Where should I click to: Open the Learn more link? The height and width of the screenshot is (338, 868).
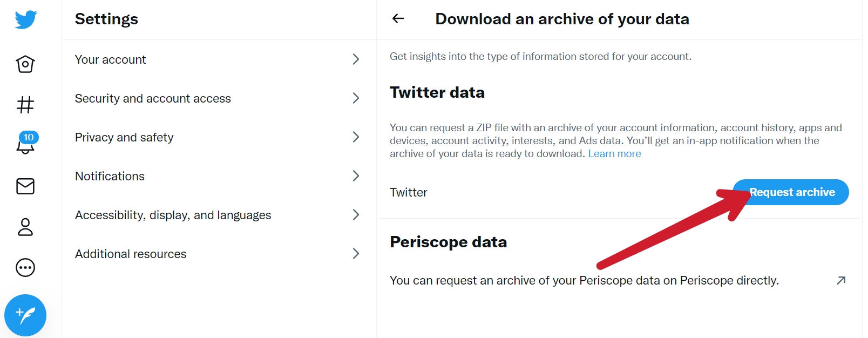[614, 153]
